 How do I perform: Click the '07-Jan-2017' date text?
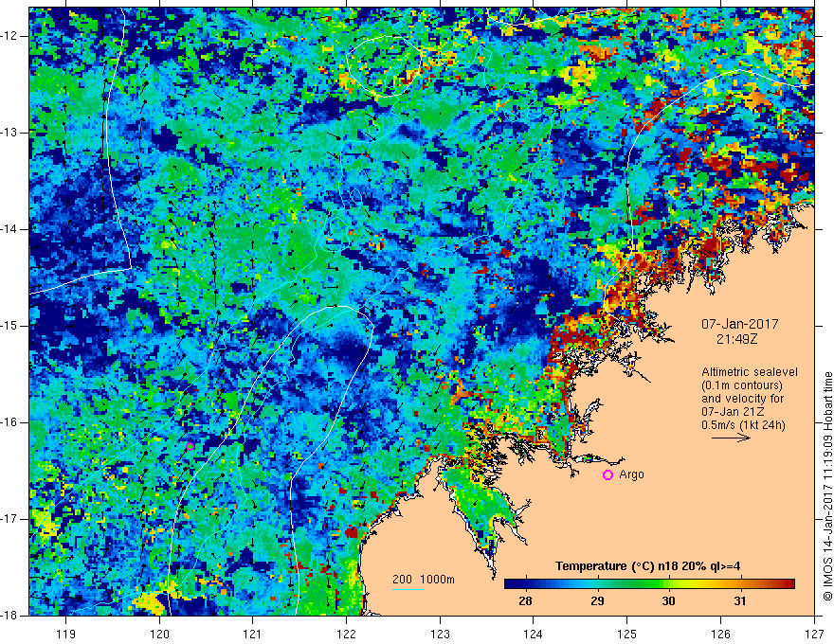coord(739,324)
